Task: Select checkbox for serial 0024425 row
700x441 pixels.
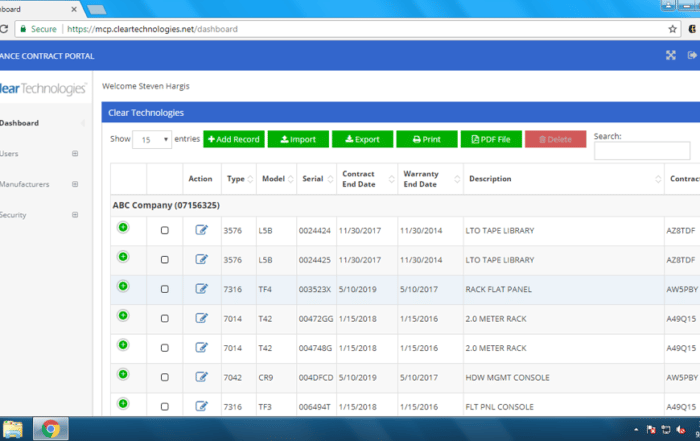Action: [165, 260]
